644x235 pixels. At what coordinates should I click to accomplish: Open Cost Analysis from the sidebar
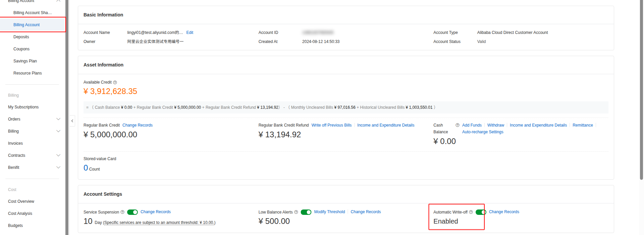[x=20, y=214]
